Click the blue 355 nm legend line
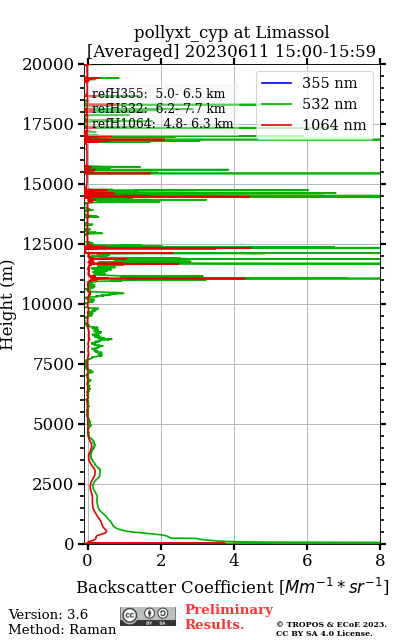400x640 pixels. point(276,83)
